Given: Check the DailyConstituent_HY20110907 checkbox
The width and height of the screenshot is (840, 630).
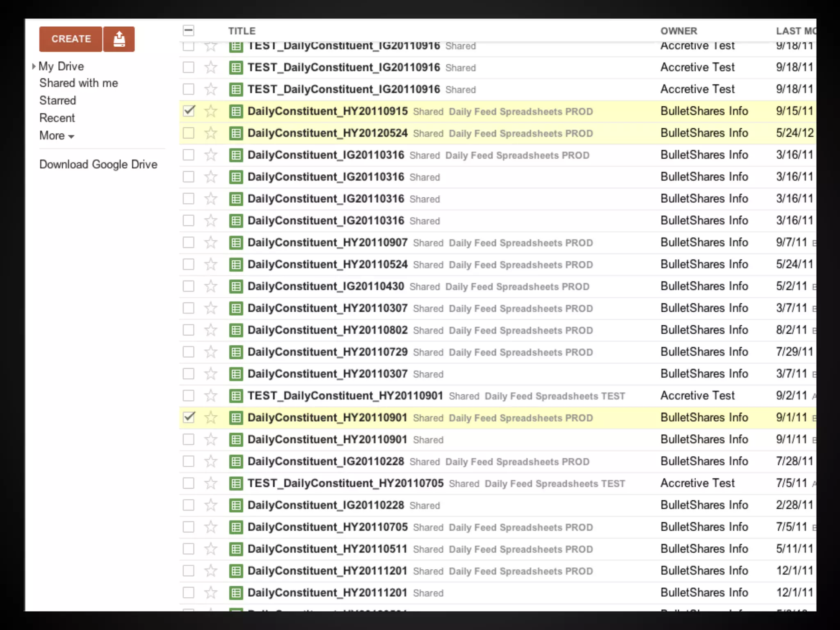Looking at the screenshot, I should 189,242.
